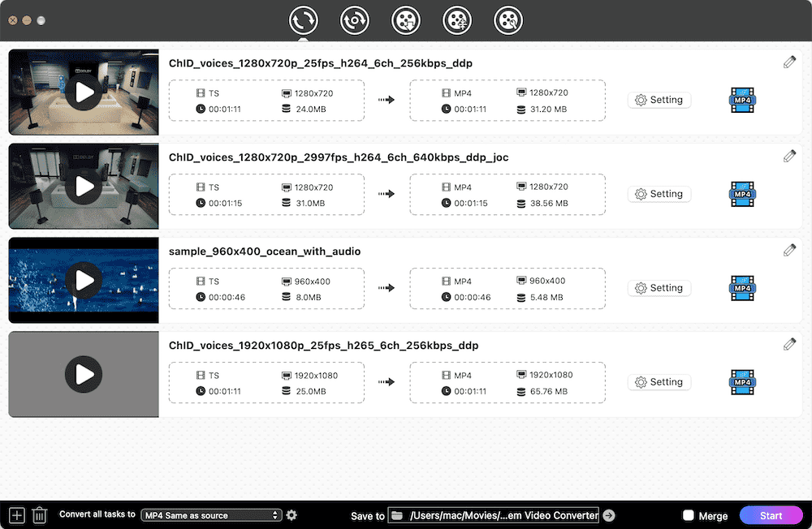Image resolution: width=812 pixels, height=529 pixels.
Task: Play the ocean sample video preview
Action: (x=84, y=281)
